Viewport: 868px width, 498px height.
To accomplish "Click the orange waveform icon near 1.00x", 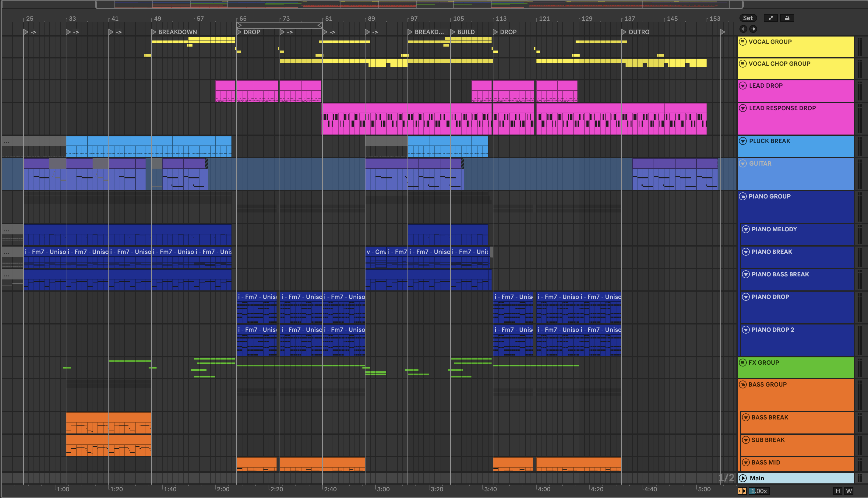I will pos(742,491).
